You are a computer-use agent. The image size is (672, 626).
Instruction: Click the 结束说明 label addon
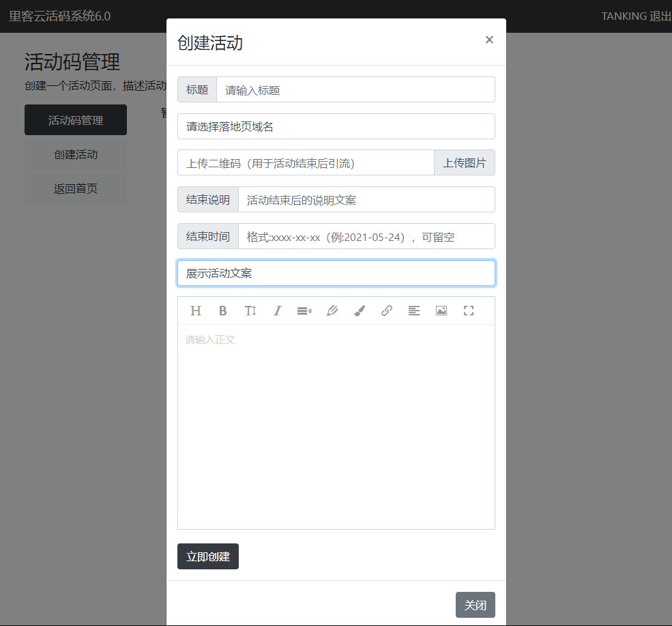[208, 200]
